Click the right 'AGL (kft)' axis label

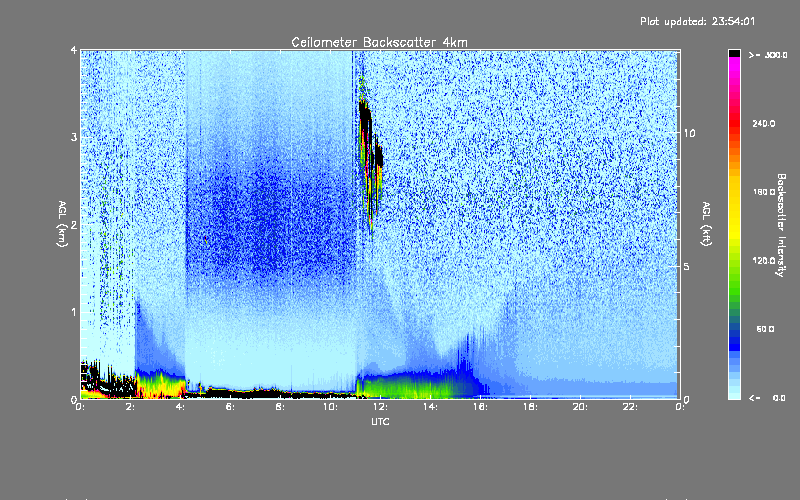point(706,224)
